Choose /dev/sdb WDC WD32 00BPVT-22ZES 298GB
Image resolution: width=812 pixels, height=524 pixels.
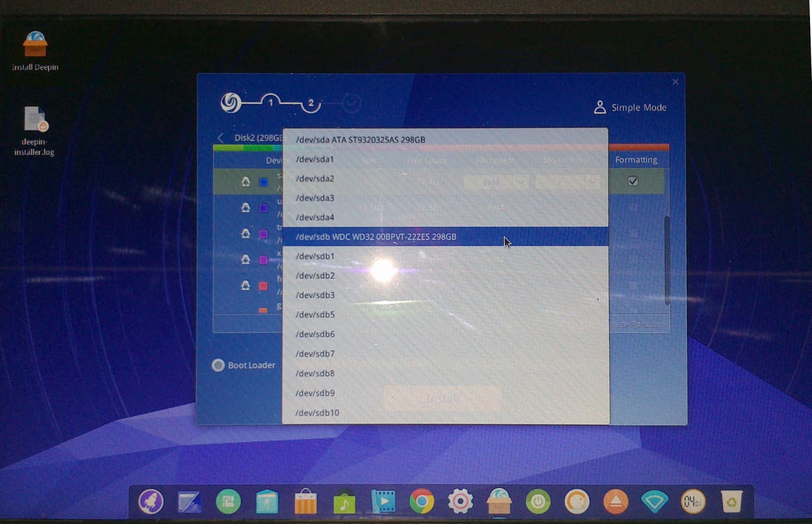(x=446, y=236)
